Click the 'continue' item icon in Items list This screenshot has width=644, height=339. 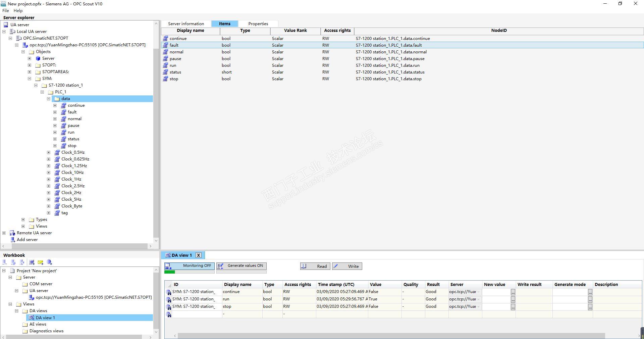tap(165, 38)
